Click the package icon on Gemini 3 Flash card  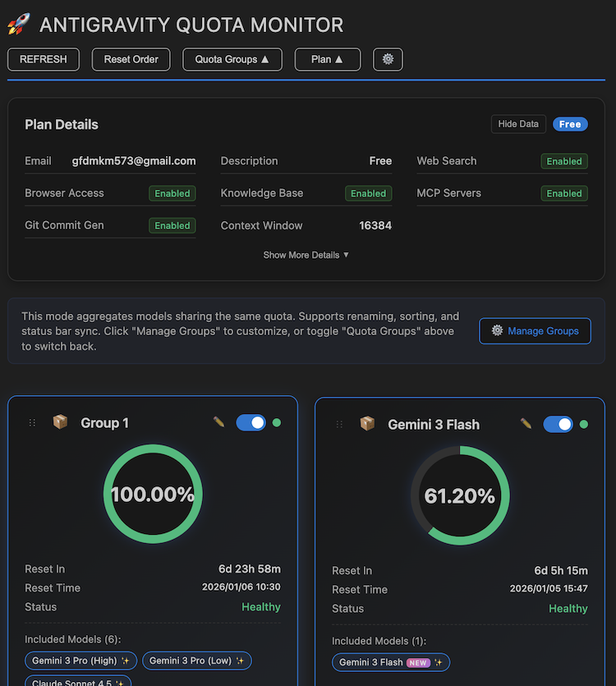pyautogui.click(x=367, y=424)
